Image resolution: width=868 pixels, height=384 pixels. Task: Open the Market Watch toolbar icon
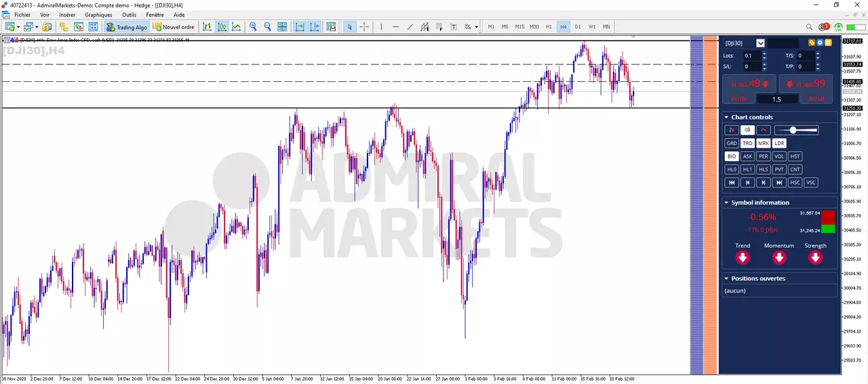(x=47, y=27)
